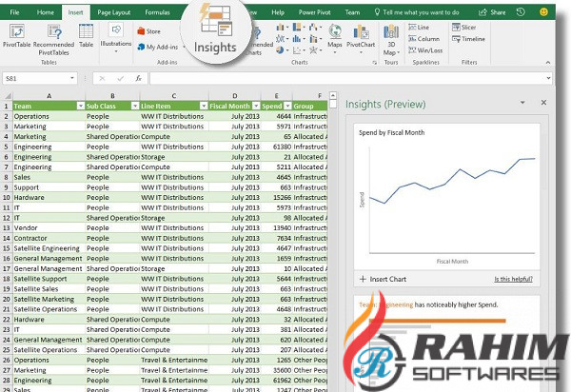
Task: Click Insert Chart in Insights pane
Action: pos(383,279)
